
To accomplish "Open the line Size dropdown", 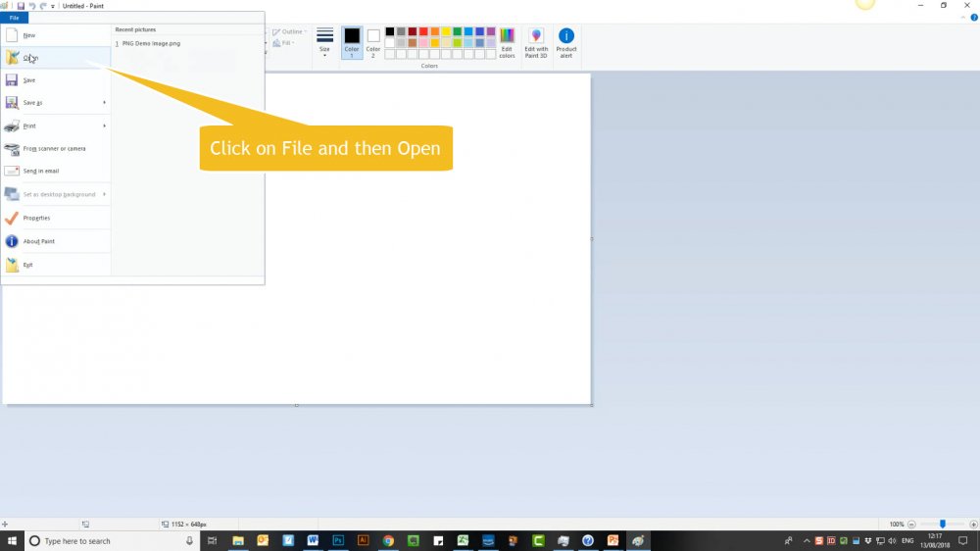I will click(x=324, y=42).
